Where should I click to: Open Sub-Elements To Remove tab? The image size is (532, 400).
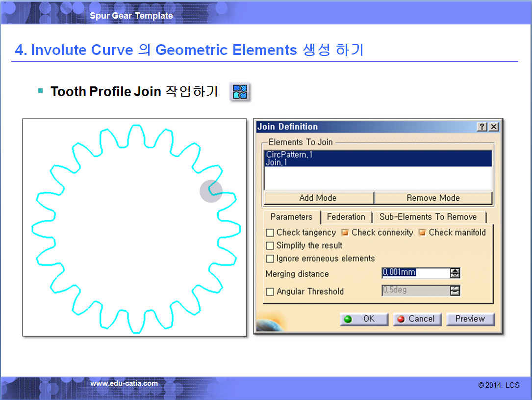click(428, 217)
